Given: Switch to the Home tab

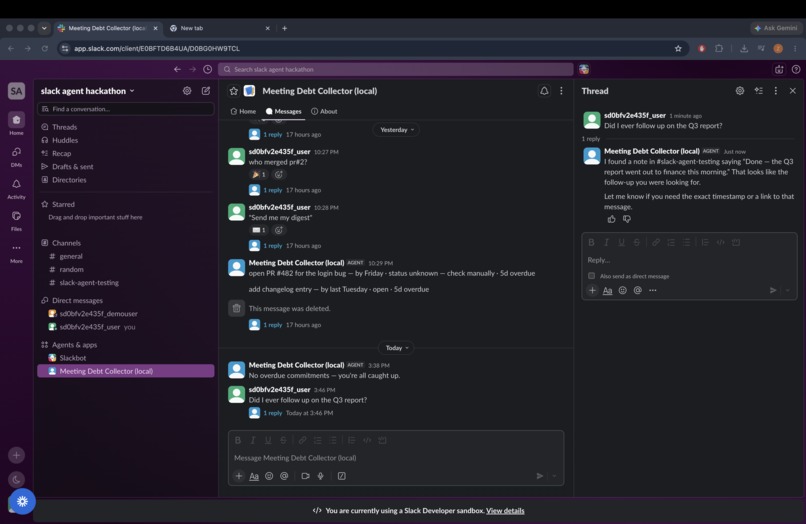Looking at the screenshot, I should click(x=243, y=111).
